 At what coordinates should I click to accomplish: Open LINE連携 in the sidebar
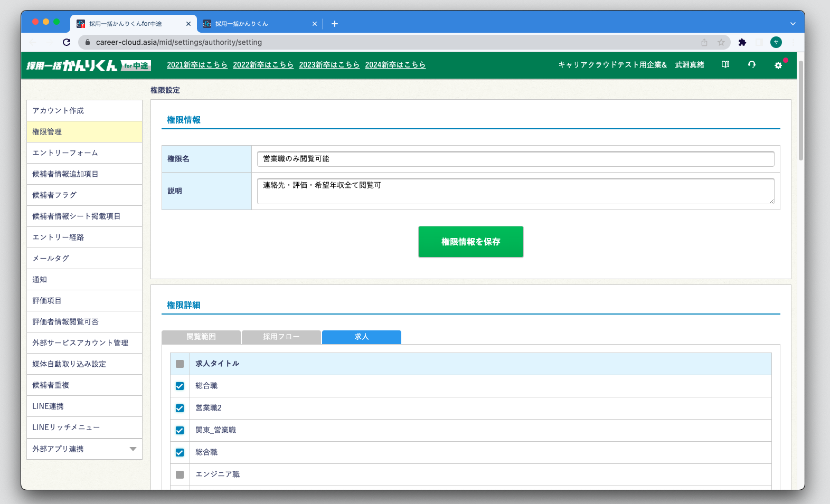(84, 406)
